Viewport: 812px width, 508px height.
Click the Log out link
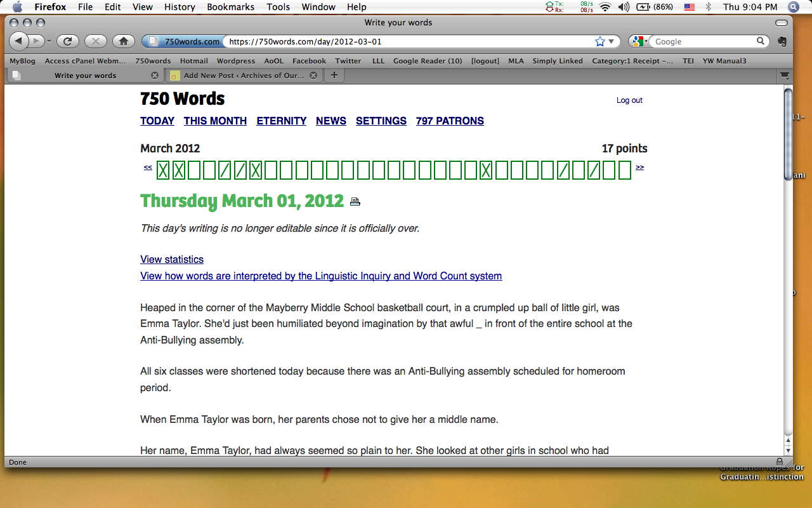[629, 100]
